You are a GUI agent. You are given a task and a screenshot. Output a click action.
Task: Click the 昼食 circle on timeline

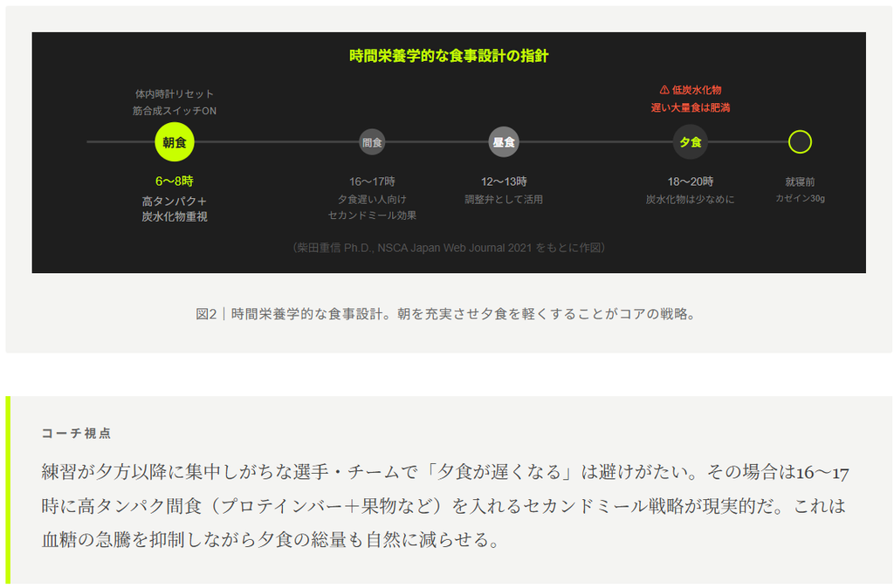504,142
